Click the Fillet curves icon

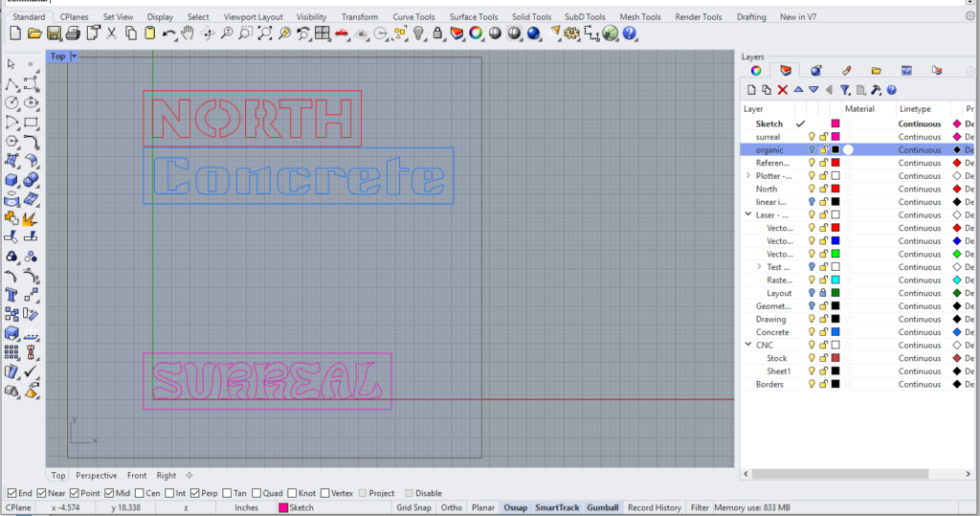coord(31,142)
